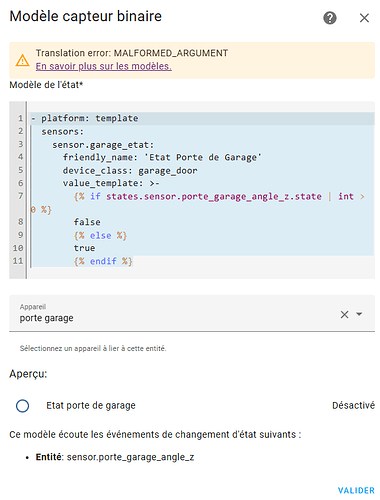Screen dimensions: 380x500
Task: Click the VALIDER button
Action: coord(356,490)
